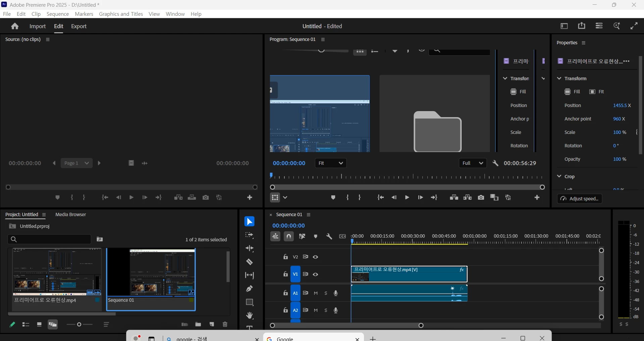
Task: Step forward one frame in Program monitor
Action: pos(420,197)
